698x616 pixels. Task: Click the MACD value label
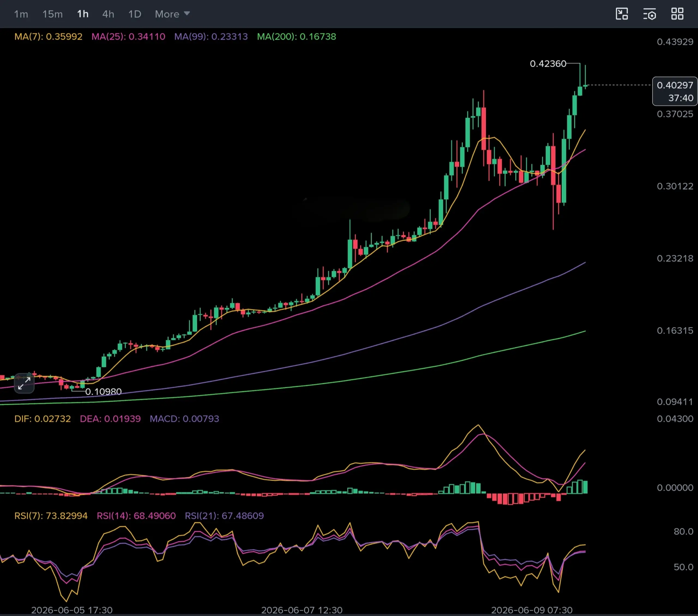pyautogui.click(x=184, y=419)
